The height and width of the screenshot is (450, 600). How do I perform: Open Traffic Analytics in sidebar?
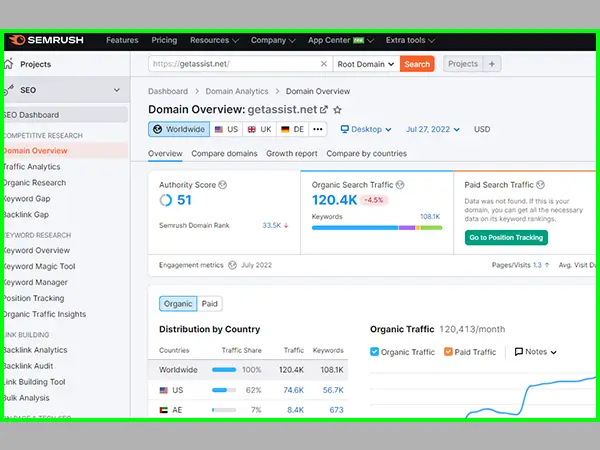click(x=32, y=167)
